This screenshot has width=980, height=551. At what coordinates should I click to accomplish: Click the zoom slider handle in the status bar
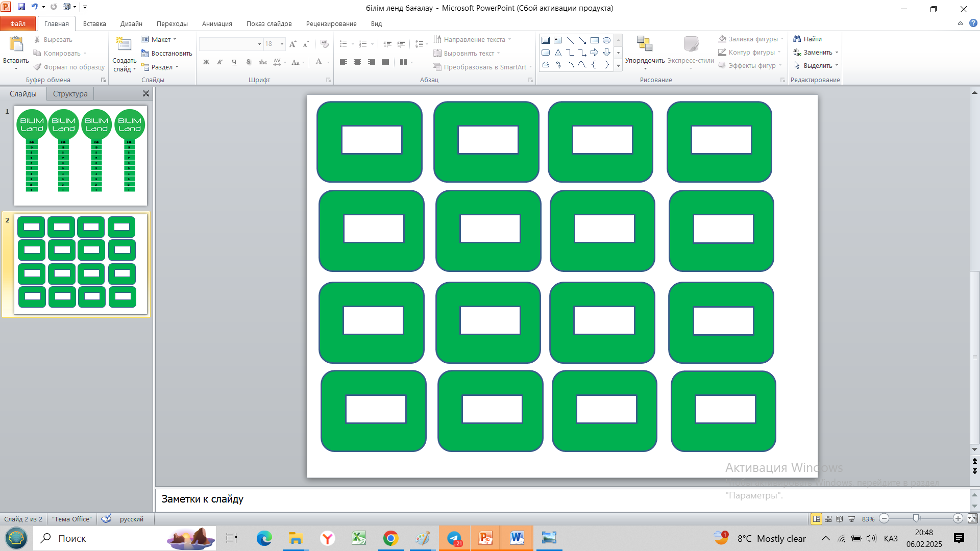(x=916, y=518)
